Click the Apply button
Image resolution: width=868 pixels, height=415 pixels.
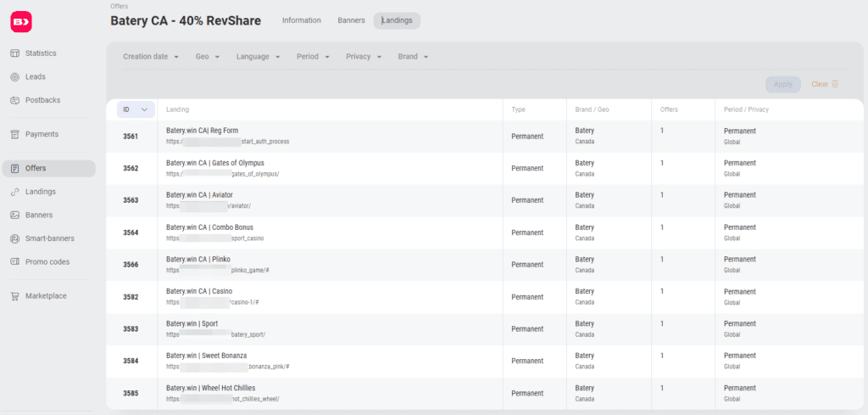point(782,84)
